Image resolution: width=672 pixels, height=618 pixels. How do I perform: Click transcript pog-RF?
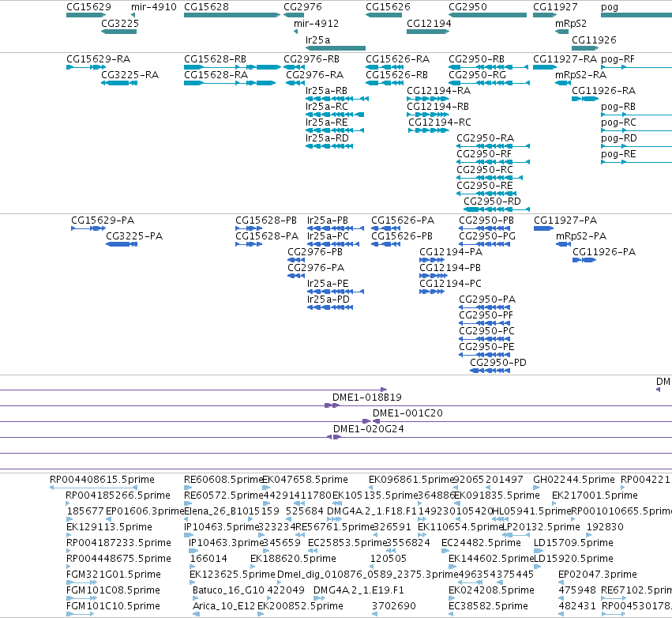click(618, 58)
